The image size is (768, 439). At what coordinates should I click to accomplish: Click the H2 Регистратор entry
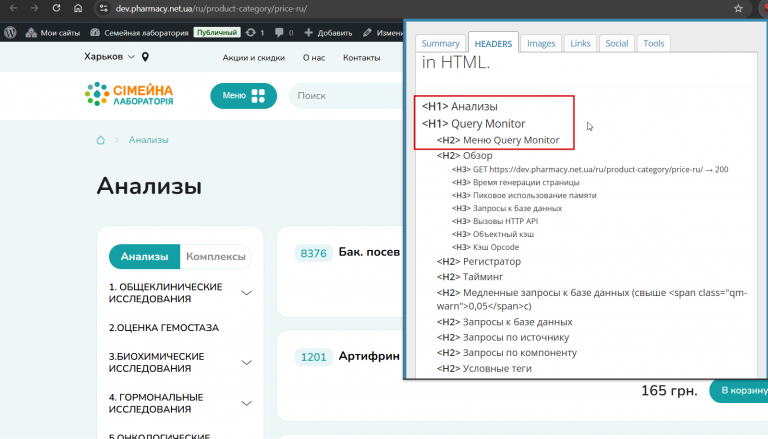pos(479,261)
